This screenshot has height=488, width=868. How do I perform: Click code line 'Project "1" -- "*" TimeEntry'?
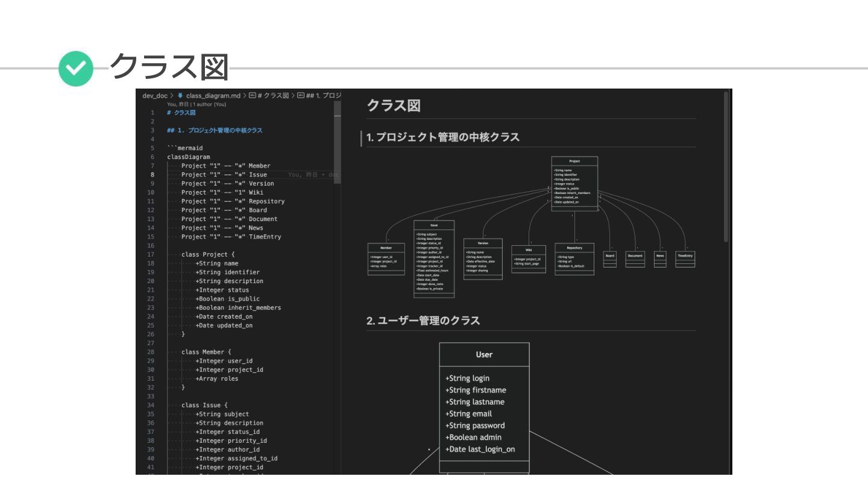point(231,237)
